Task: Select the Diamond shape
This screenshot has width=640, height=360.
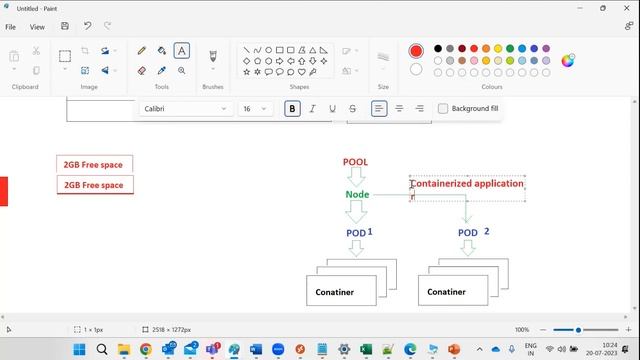Action: (247, 61)
